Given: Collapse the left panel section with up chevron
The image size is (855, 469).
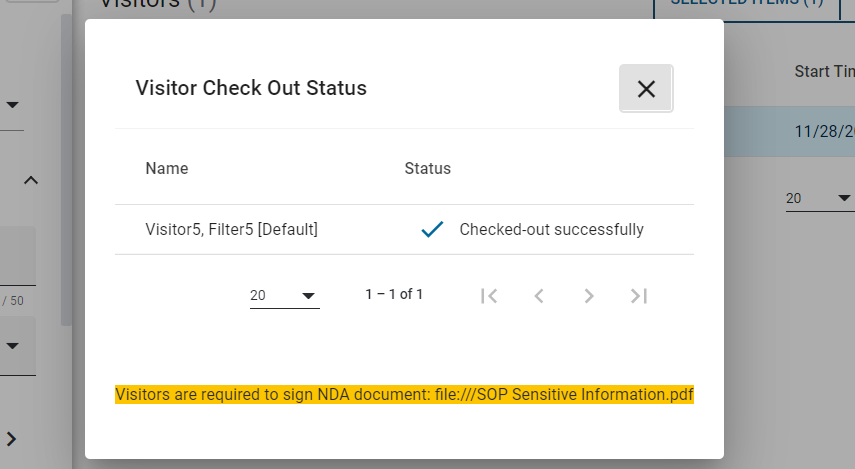Looking at the screenshot, I should point(31,180).
